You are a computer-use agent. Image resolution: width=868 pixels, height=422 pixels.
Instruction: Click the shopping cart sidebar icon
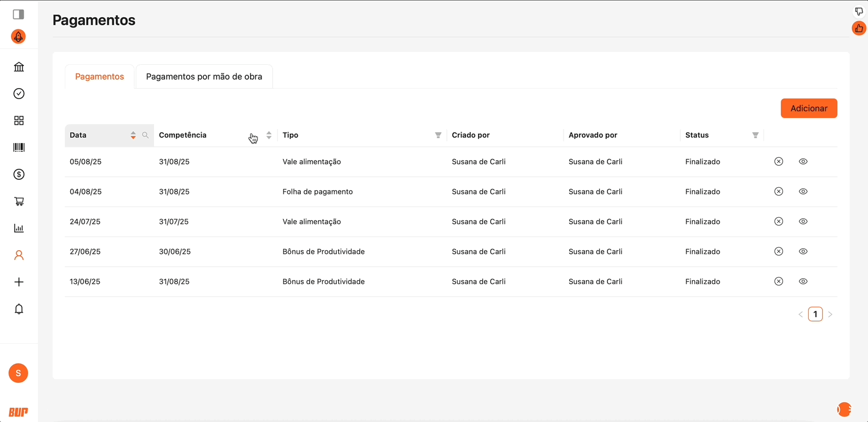click(x=19, y=201)
